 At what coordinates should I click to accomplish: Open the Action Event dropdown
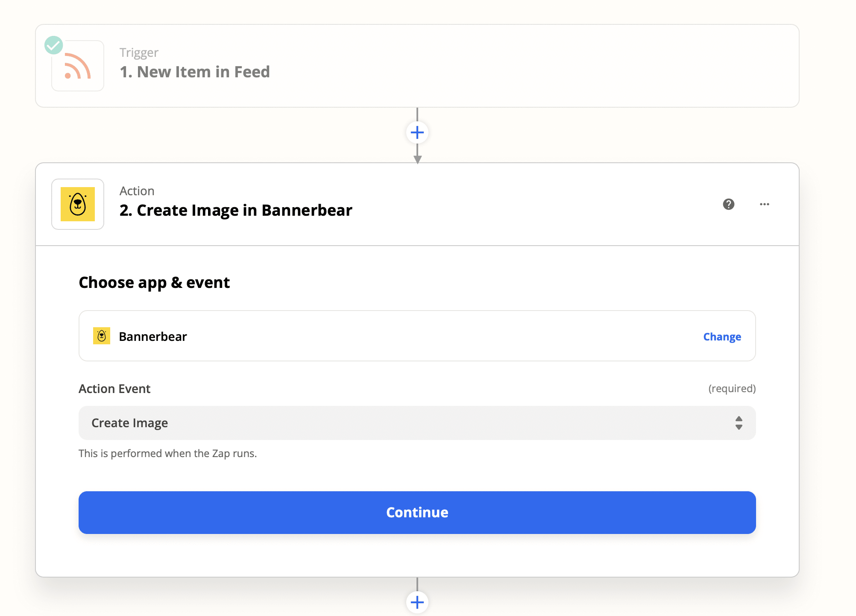pos(417,423)
